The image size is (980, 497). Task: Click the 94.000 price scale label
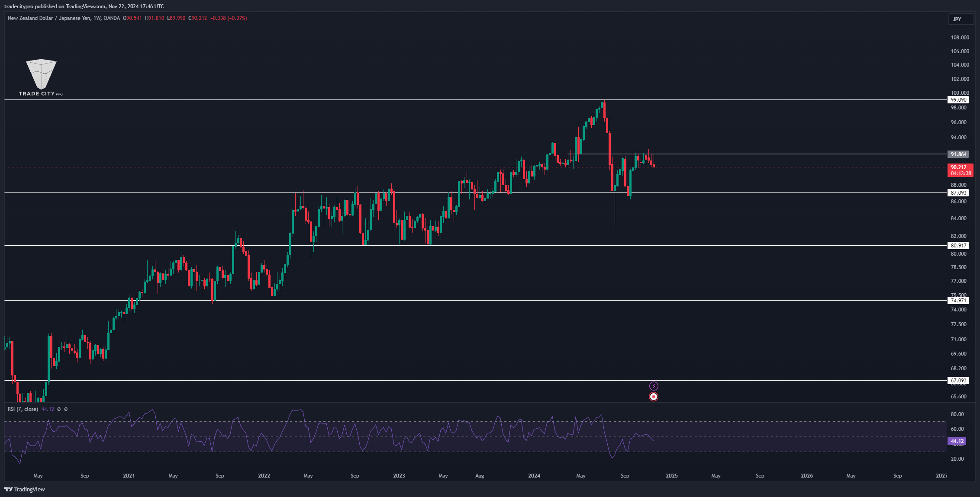tap(958, 138)
